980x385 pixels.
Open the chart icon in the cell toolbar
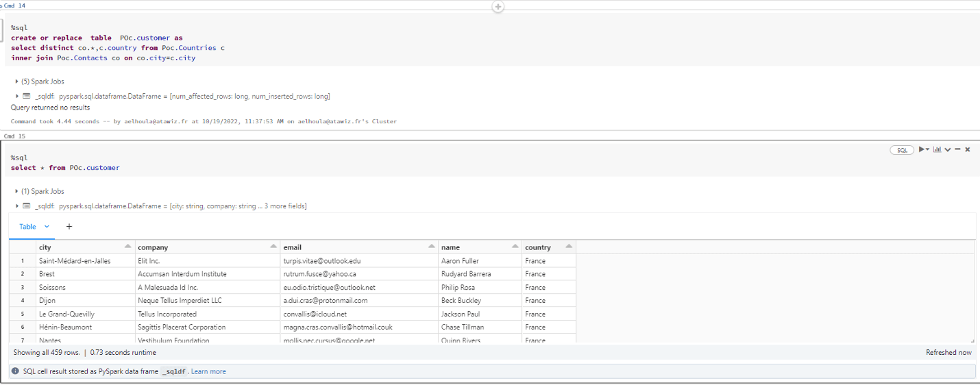pos(936,149)
